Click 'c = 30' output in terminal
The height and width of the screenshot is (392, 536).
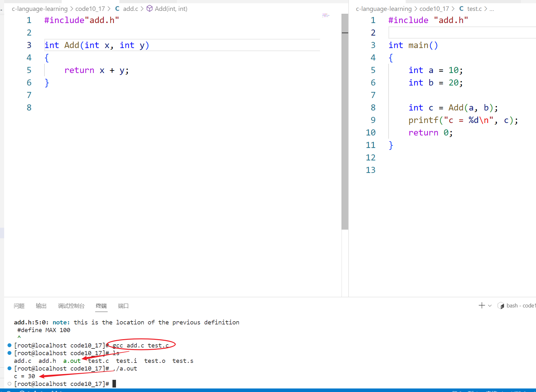[x=25, y=376]
